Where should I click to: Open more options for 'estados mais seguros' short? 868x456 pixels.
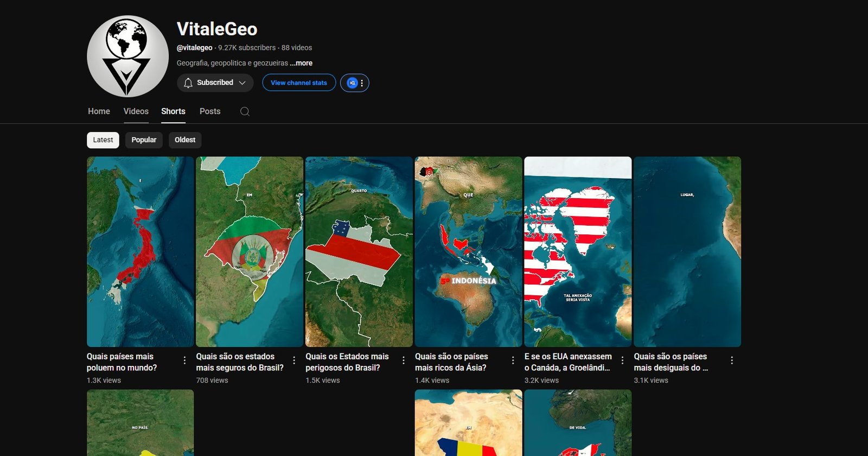[294, 360]
